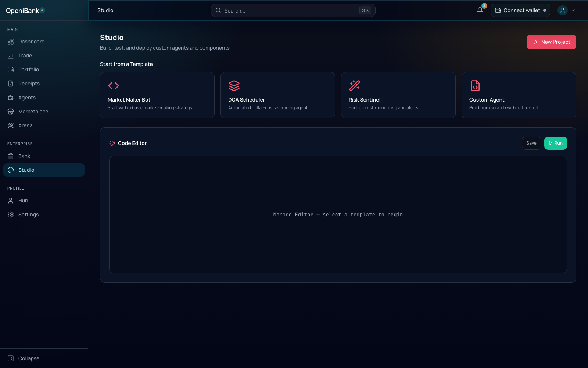Image resolution: width=588 pixels, height=368 pixels.
Task: Click the Risk Sentinel magic wand icon
Action: click(355, 86)
